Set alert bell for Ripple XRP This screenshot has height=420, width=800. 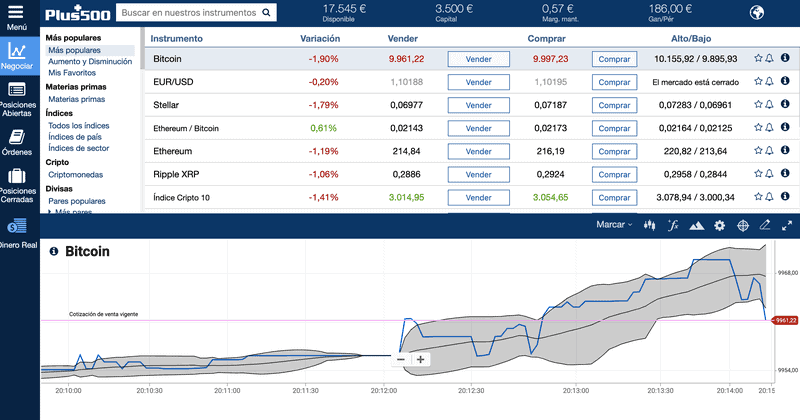[x=769, y=174]
